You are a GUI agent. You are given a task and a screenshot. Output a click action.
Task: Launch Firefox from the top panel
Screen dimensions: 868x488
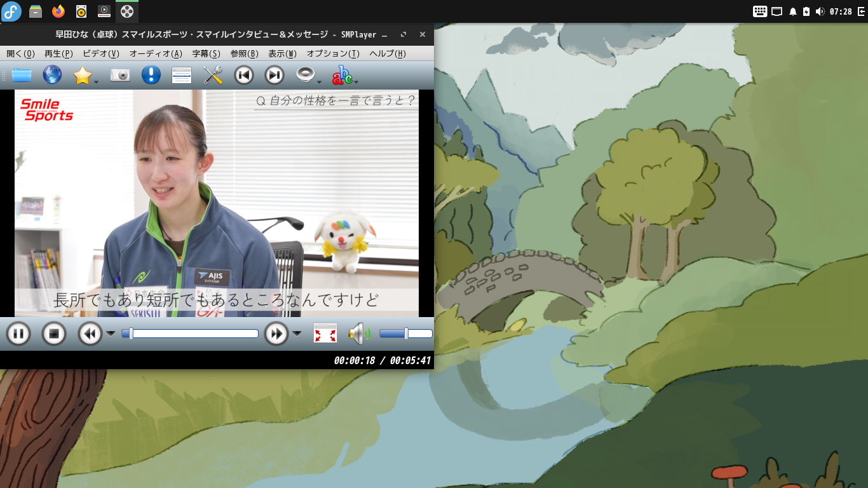click(58, 11)
